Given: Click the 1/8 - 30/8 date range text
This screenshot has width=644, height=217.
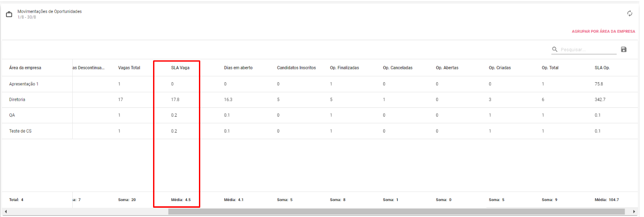Looking at the screenshot, I should click(27, 17).
